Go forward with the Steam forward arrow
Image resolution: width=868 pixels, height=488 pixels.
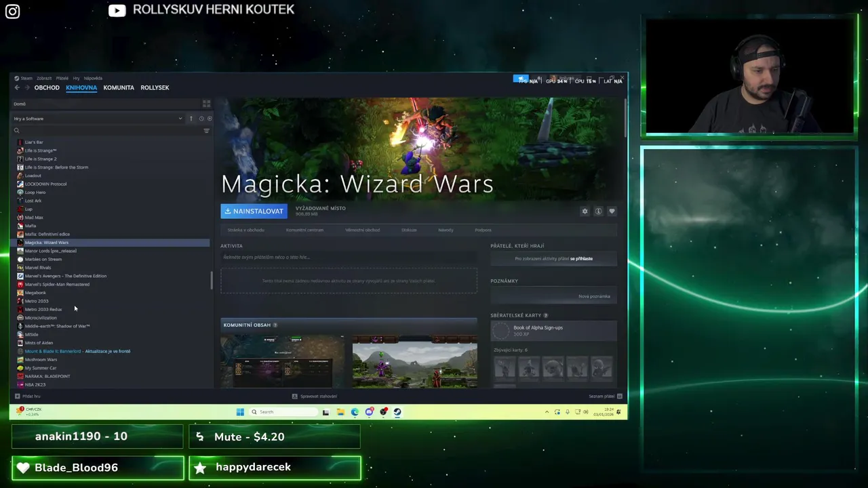pyautogui.click(x=26, y=87)
